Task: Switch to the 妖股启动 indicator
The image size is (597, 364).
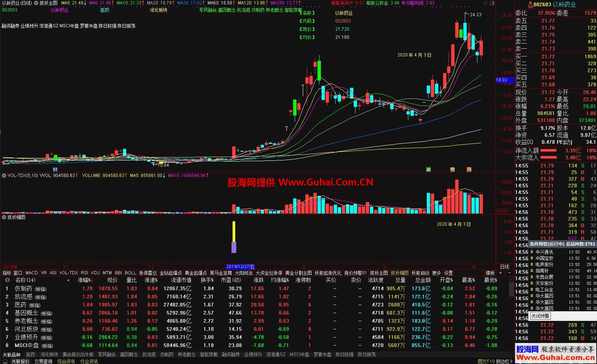Action: (x=421, y=273)
